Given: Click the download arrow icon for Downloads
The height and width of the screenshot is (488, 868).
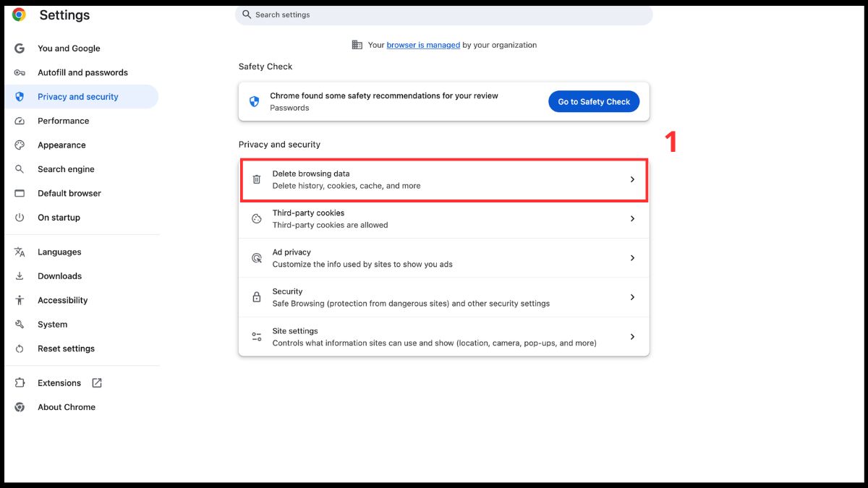Looking at the screenshot, I should tap(20, 276).
